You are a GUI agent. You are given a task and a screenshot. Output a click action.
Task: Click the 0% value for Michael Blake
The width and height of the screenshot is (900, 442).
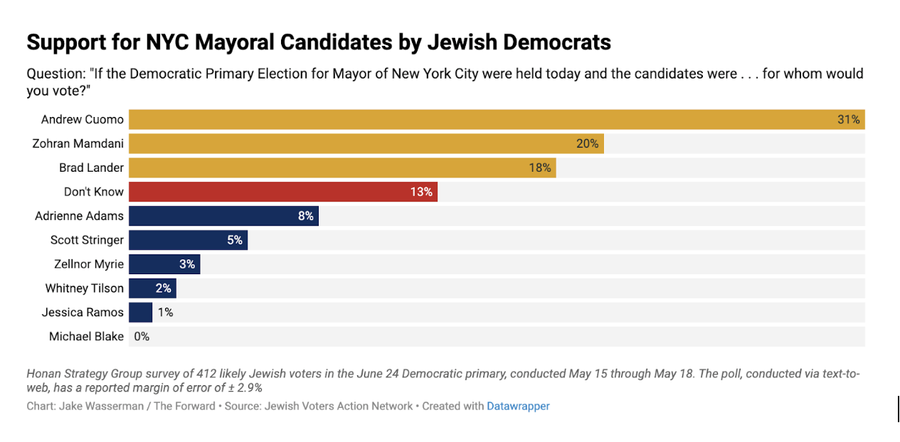point(142,336)
